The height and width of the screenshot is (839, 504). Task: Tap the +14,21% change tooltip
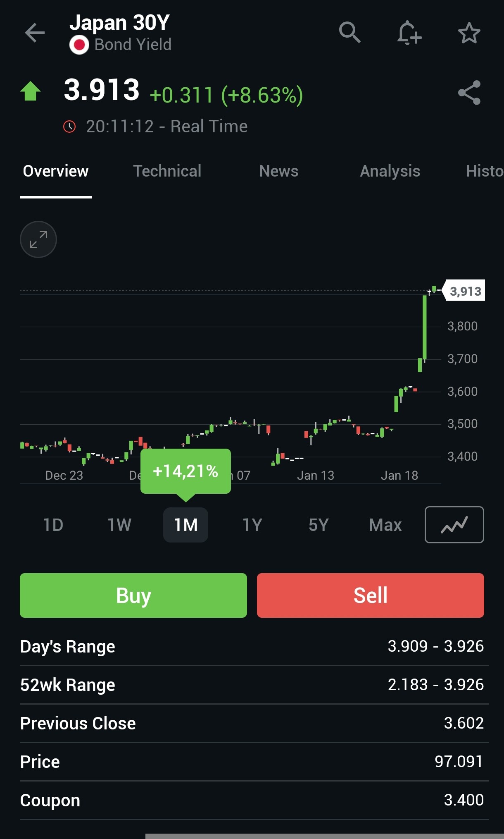click(x=185, y=471)
